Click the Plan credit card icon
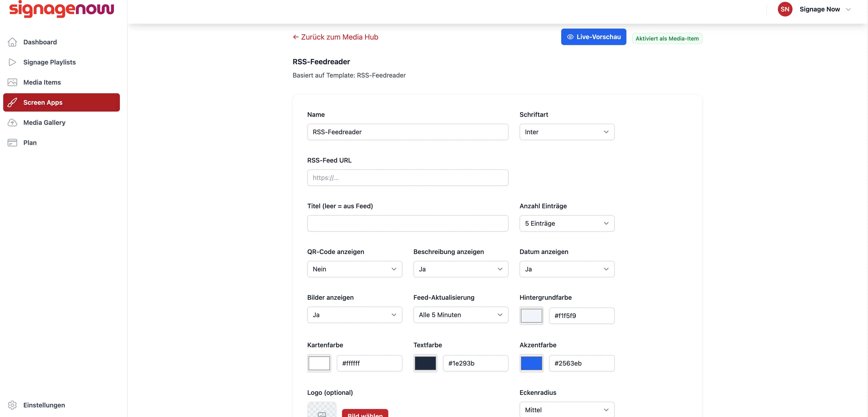The height and width of the screenshot is (417, 868). click(12, 143)
